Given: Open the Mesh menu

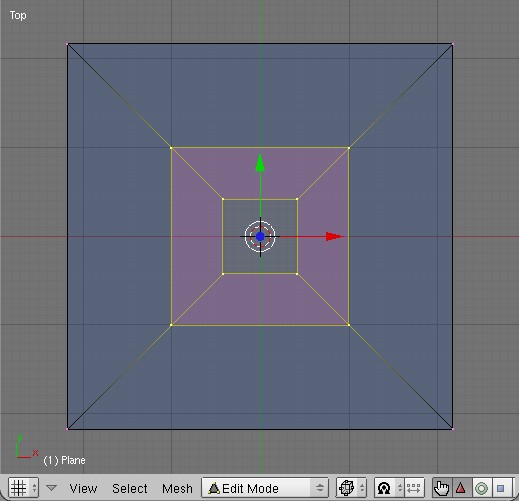Looking at the screenshot, I should click(x=177, y=489).
